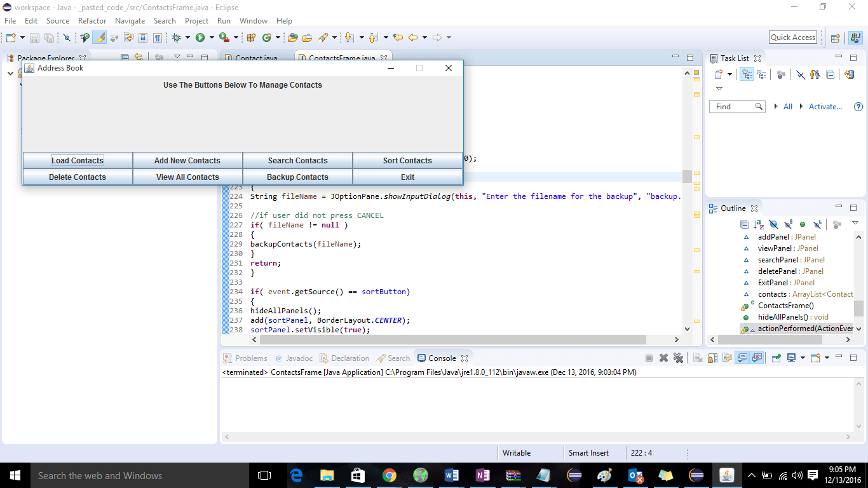Screen dimensions: 868x488
Task: Click the Pin Console icon
Action: (776, 358)
